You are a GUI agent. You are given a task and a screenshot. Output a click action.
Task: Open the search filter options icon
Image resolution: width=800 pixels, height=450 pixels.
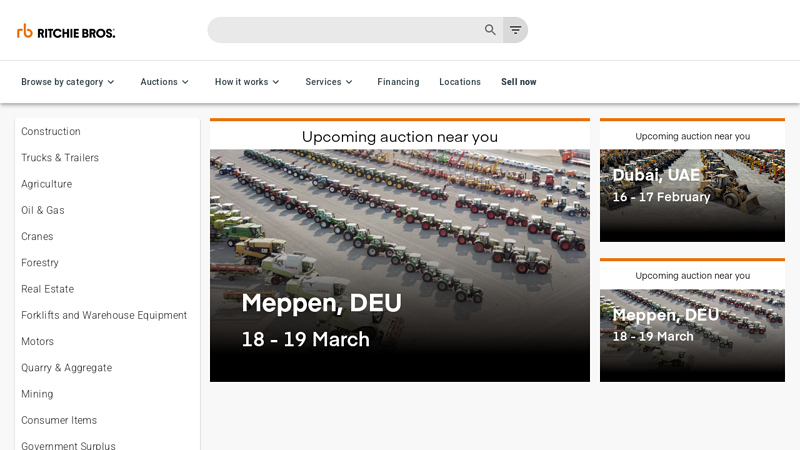click(x=515, y=30)
